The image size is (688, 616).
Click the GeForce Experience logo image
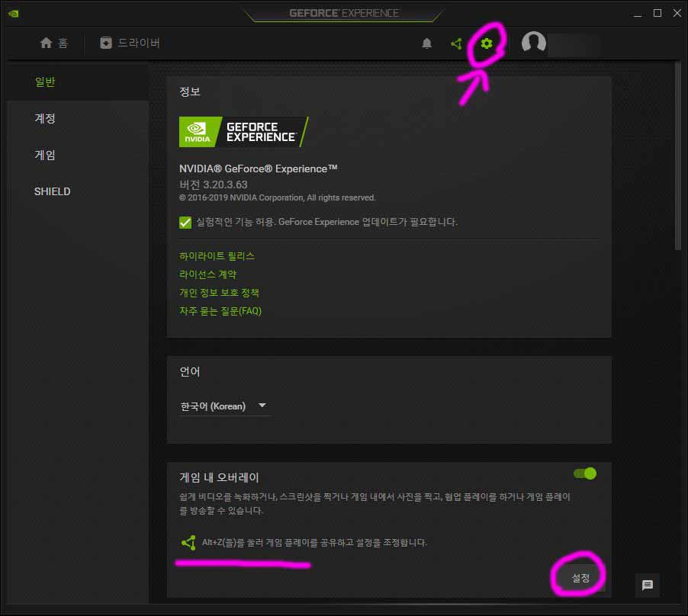pos(243,132)
